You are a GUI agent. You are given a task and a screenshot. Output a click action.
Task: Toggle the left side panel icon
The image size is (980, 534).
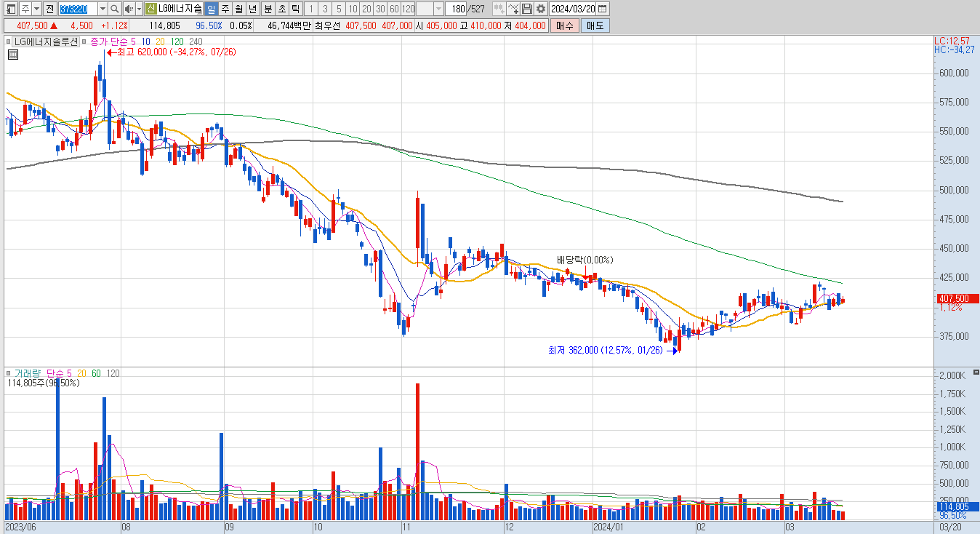tap(11, 9)
